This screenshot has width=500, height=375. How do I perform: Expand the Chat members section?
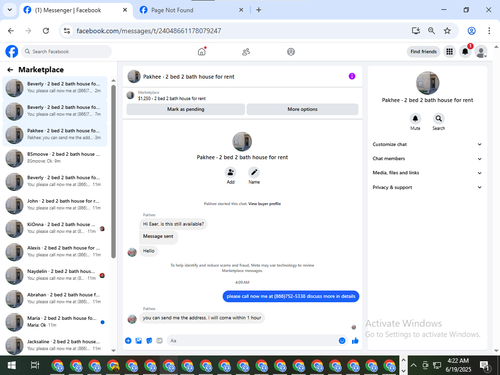[x=427, y=159]
